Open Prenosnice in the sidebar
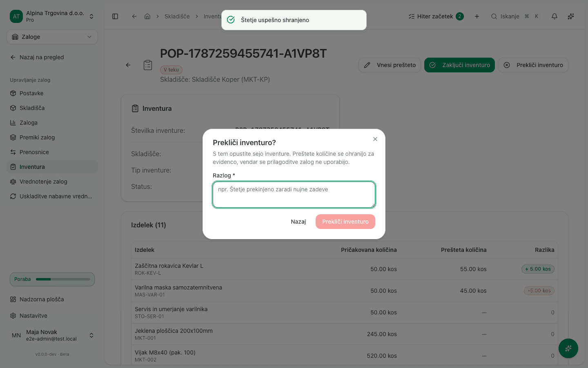588x368 pixels. click(x=52, y=152)
